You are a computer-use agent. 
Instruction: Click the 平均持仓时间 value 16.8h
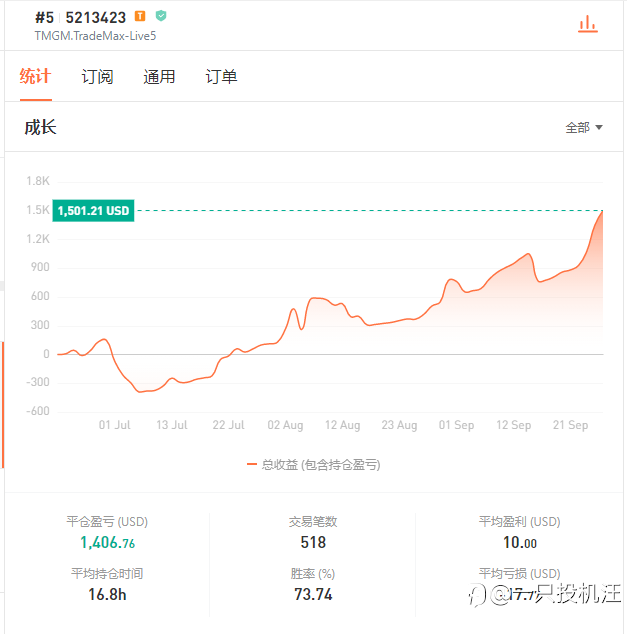107,595
